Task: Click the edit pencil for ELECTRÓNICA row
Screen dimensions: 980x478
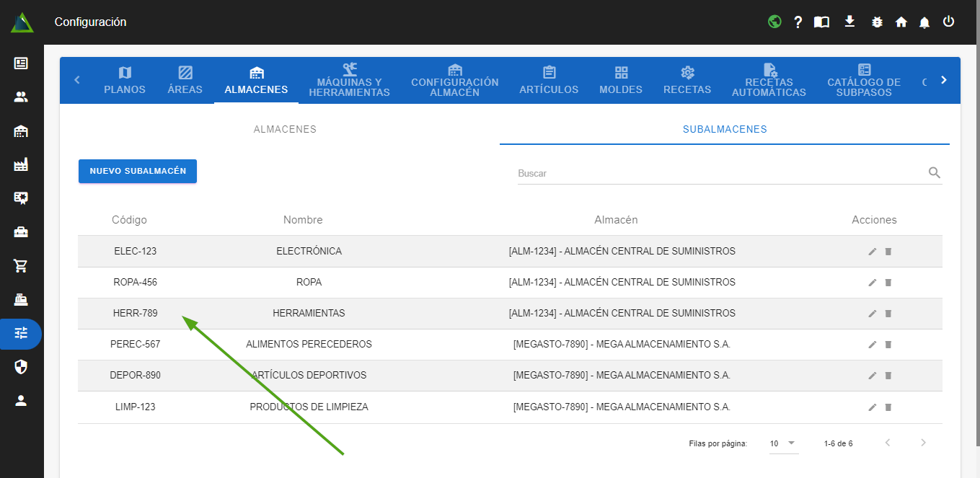Action: pyautogui.click(x=873, y=252)
